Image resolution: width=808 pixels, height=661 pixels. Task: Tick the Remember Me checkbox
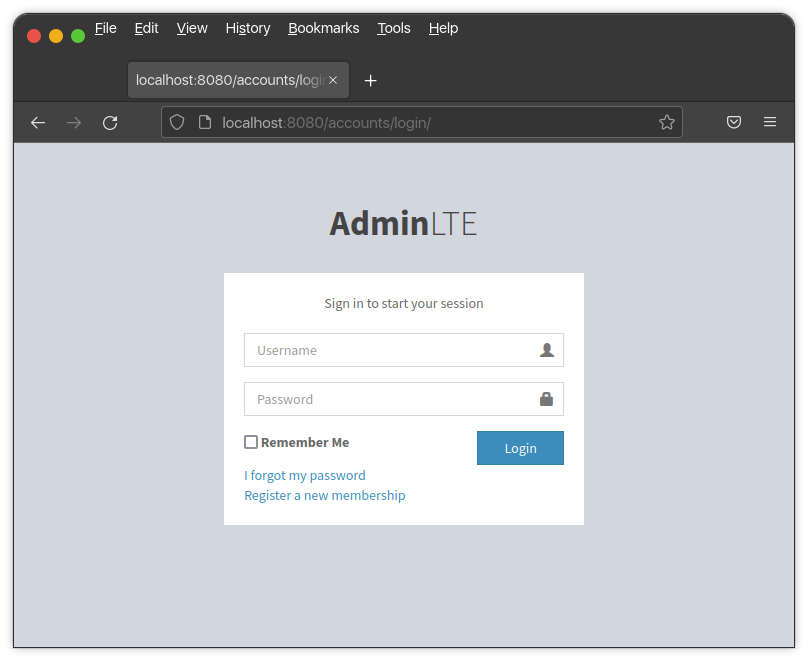coord(251,442)
